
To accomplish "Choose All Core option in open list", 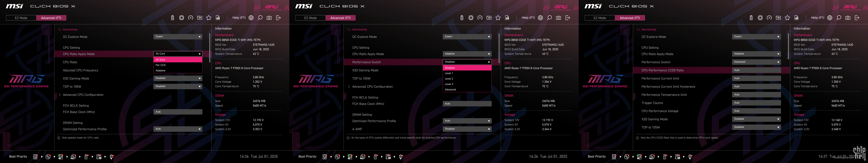I will 178,60.
